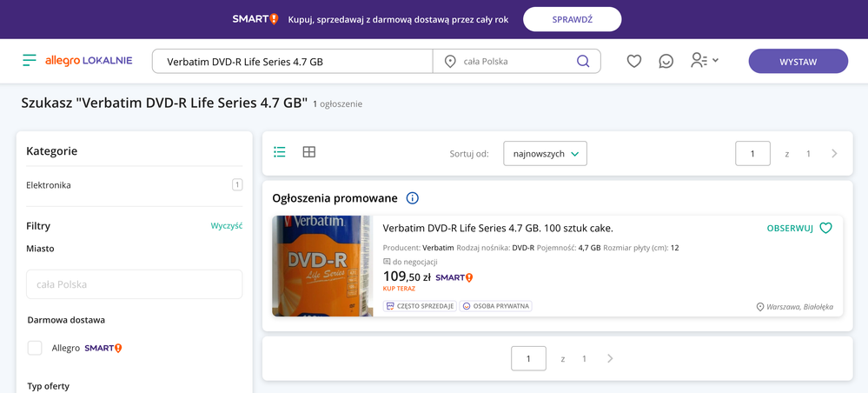Go to next page arrow in top pagination
The image size is (868, 393).
tap(834, 154)
